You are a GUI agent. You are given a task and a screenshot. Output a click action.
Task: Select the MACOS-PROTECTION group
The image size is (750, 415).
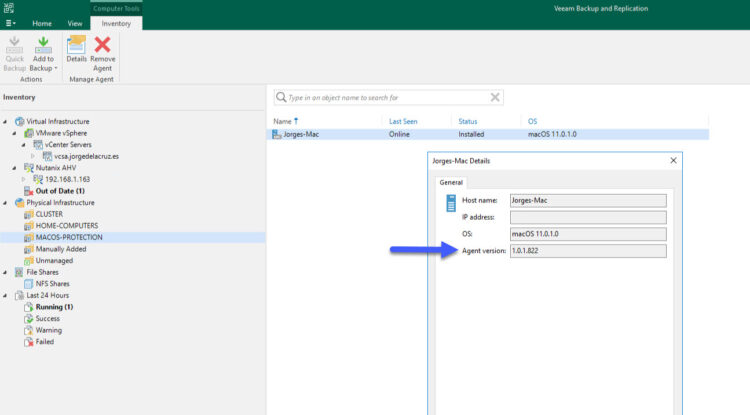69,237
